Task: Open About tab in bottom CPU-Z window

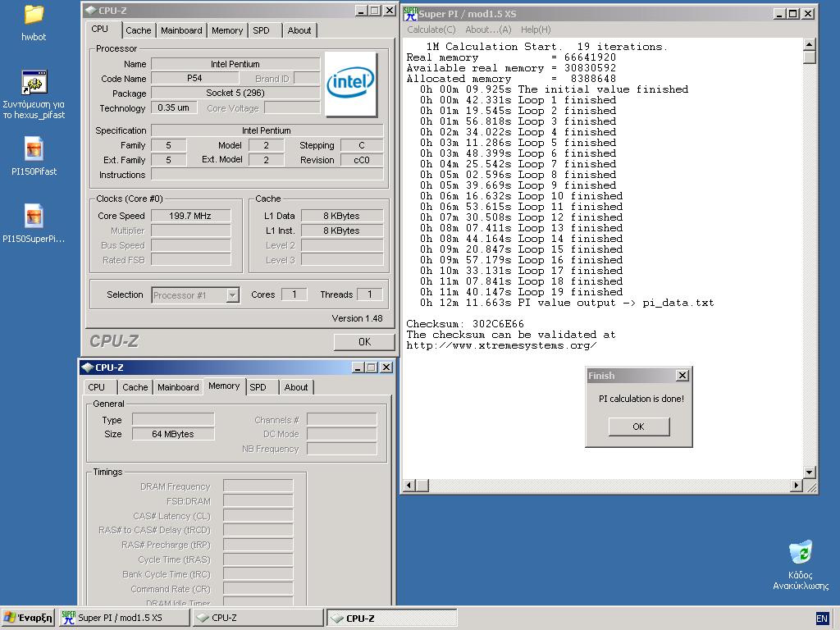Action: pyautogui.click(x=295, y=387)
